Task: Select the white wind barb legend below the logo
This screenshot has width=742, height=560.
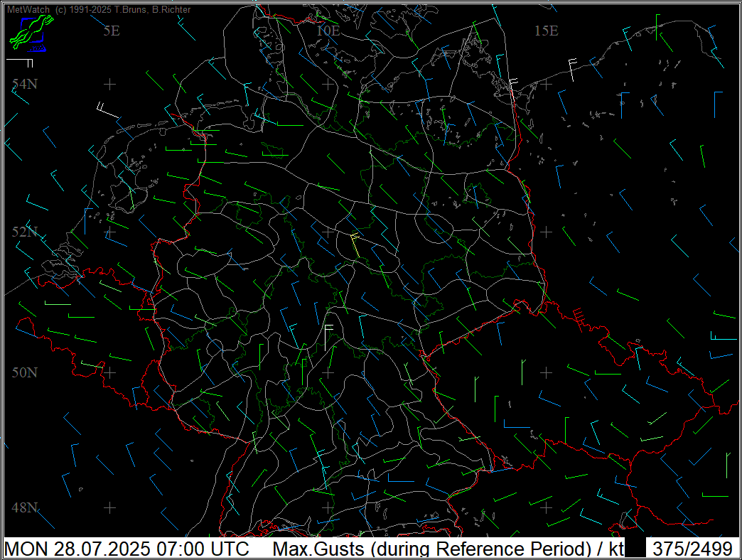Action: pyautogui.click(x=20, y=63)
